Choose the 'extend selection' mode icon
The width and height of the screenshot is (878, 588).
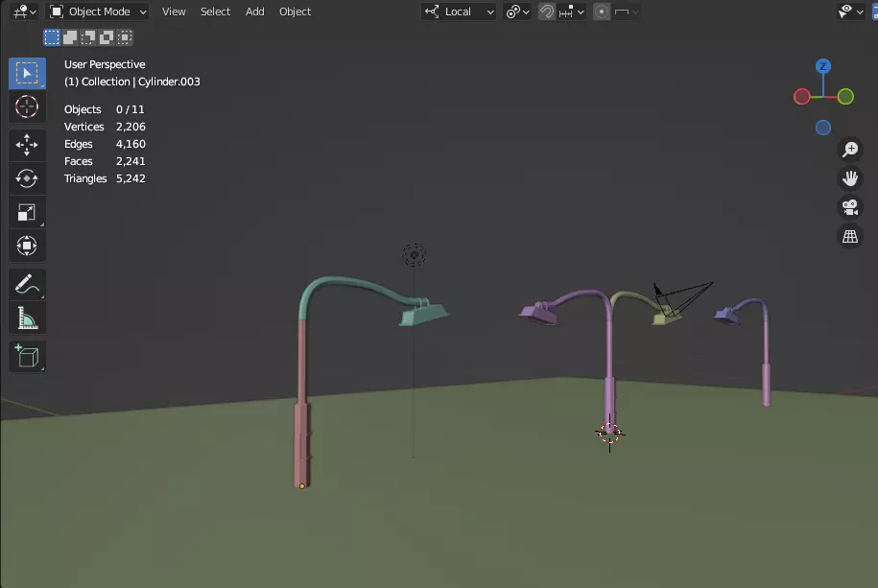click(x=70, y=37)
